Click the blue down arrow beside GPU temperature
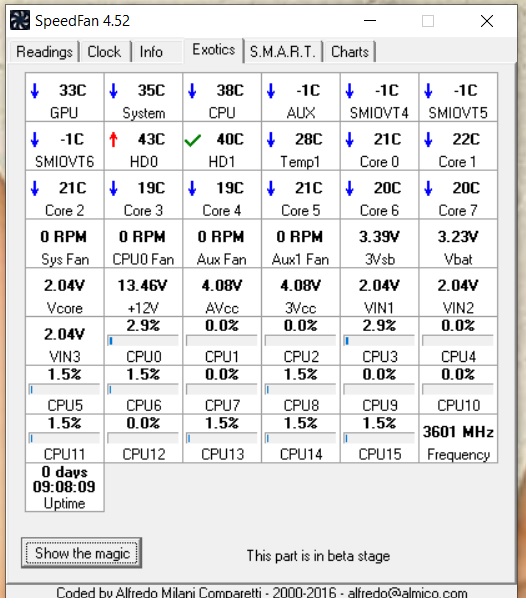526x604 pixels. click(35, 91)
